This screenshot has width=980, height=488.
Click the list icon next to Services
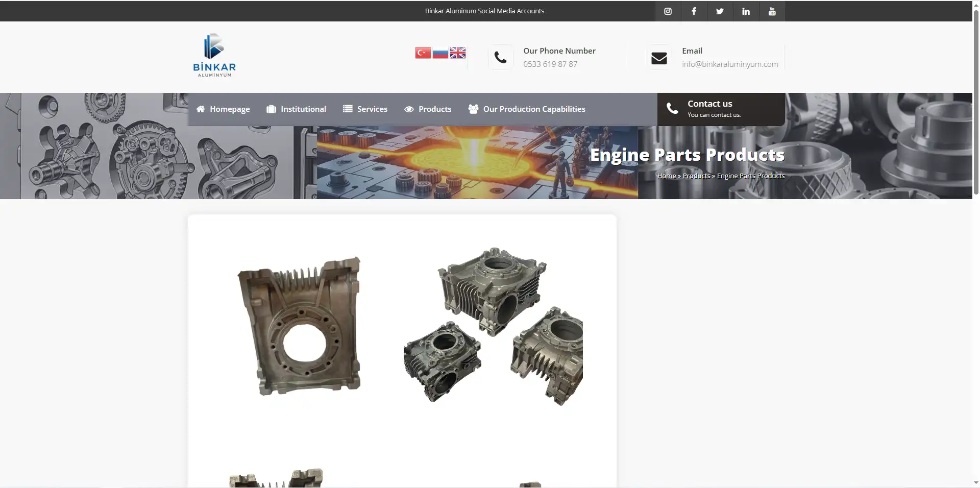(x=348, y=109)
